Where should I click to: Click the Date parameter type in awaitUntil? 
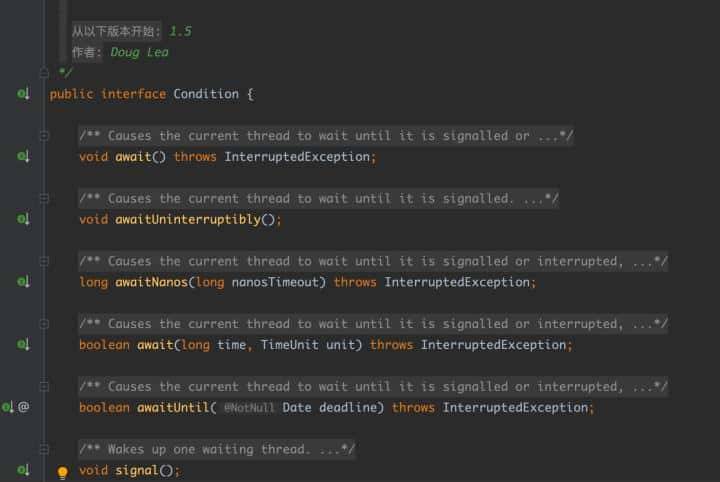297,407
